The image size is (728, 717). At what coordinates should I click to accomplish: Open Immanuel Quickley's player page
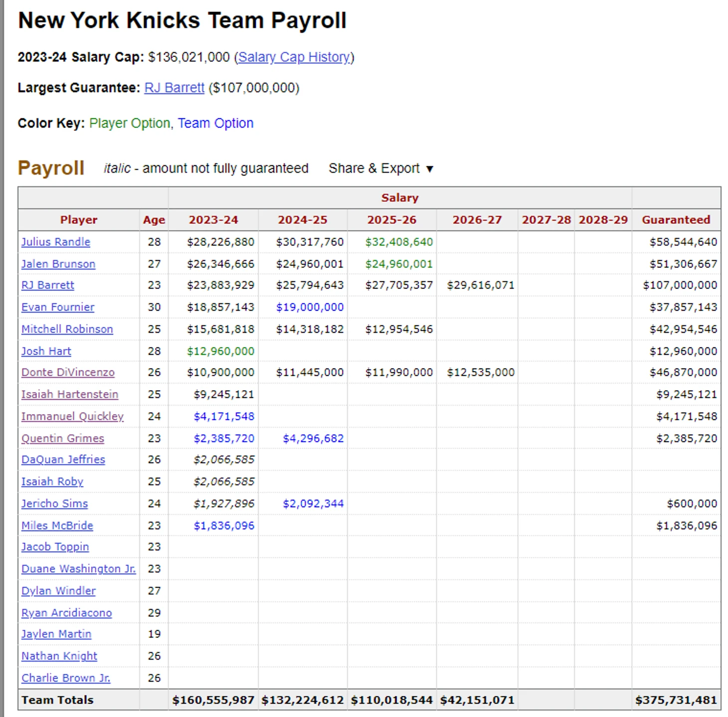72,416
